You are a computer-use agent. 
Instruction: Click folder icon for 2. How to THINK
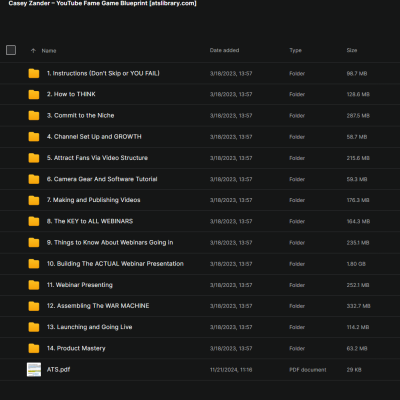click(34, 94)
